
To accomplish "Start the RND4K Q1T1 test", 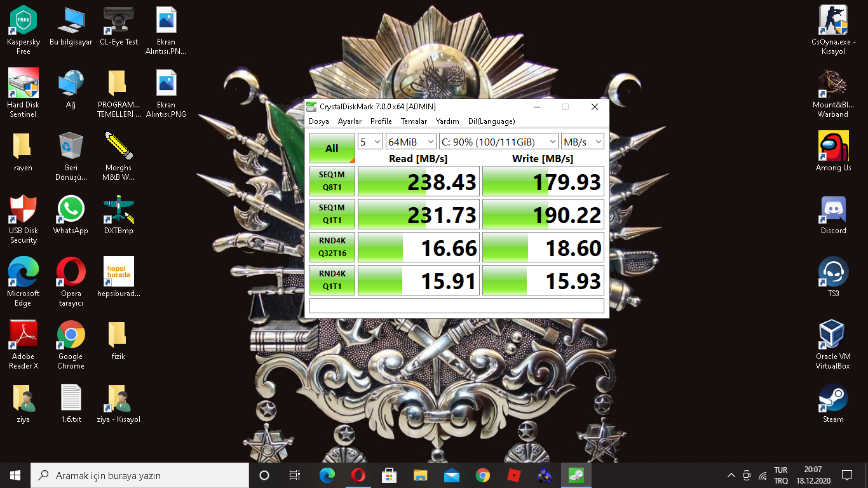I will pos(332,280).
